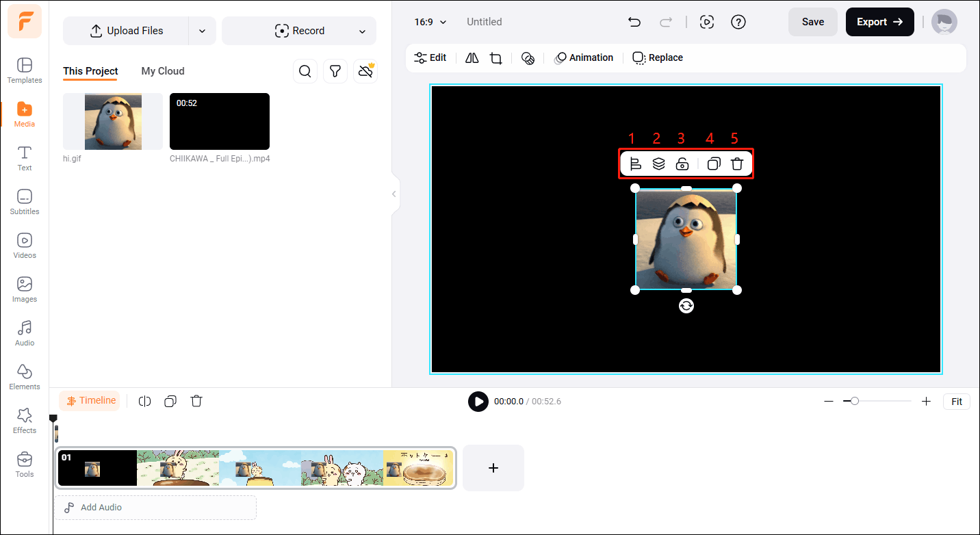Open the Audio library
The width and height of the screenshot is (980, 535).
(25, 334)
